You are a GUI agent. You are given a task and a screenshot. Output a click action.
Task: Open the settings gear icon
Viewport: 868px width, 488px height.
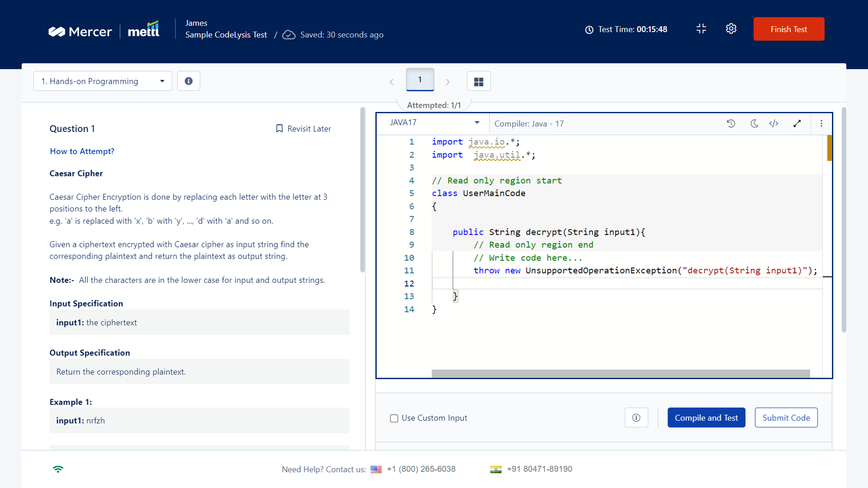click(x=731, y=29)
